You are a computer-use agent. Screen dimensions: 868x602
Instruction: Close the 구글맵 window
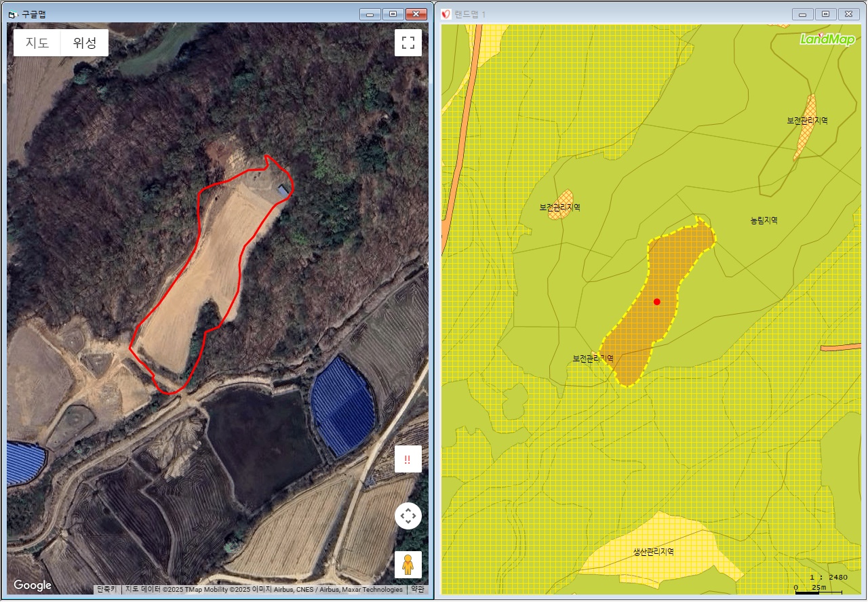[x=415, y=14]
